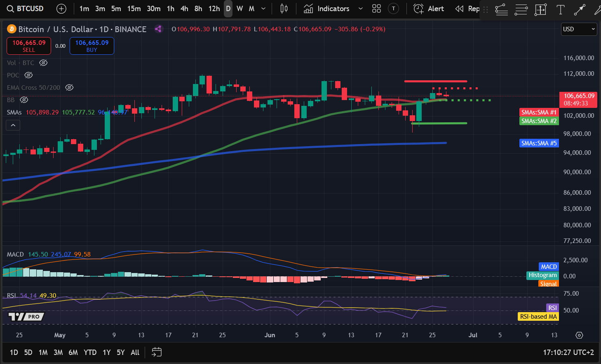Image resolution: width=601 pixels, height=364 pixels.
Task: Select the Fib retracement drawing tool
Action: [x=501, y=9]
